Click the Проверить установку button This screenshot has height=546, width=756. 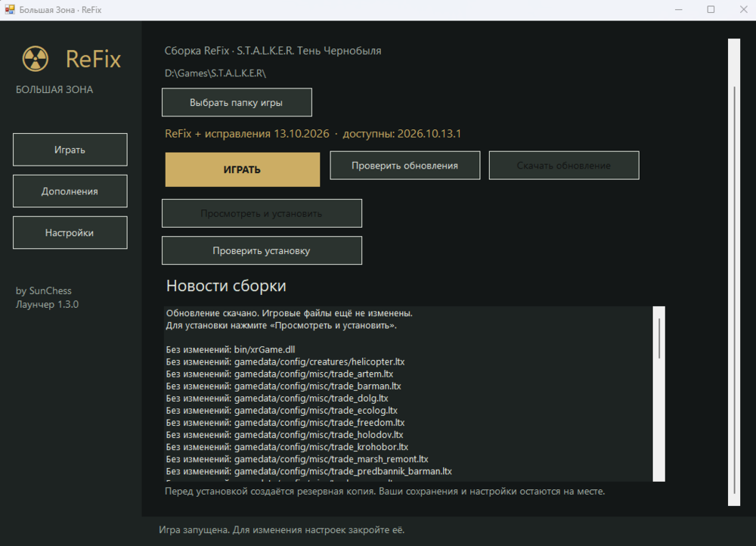262,250
